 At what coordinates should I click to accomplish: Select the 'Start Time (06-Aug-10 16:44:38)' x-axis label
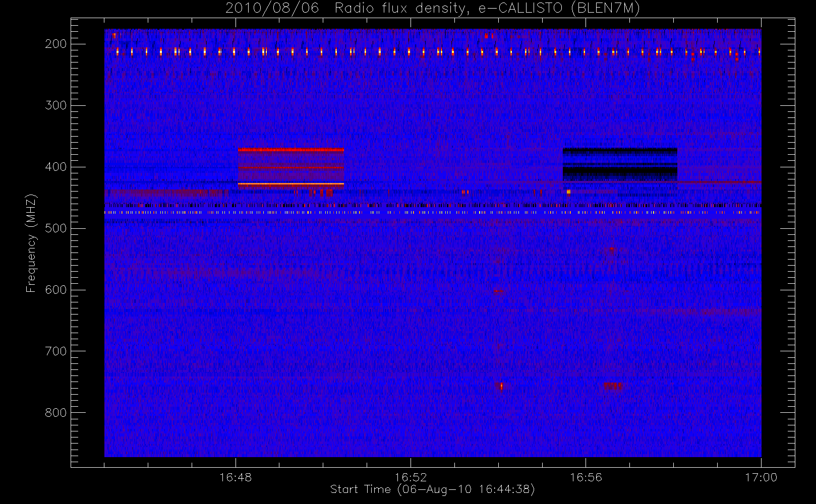pos(432,489)
